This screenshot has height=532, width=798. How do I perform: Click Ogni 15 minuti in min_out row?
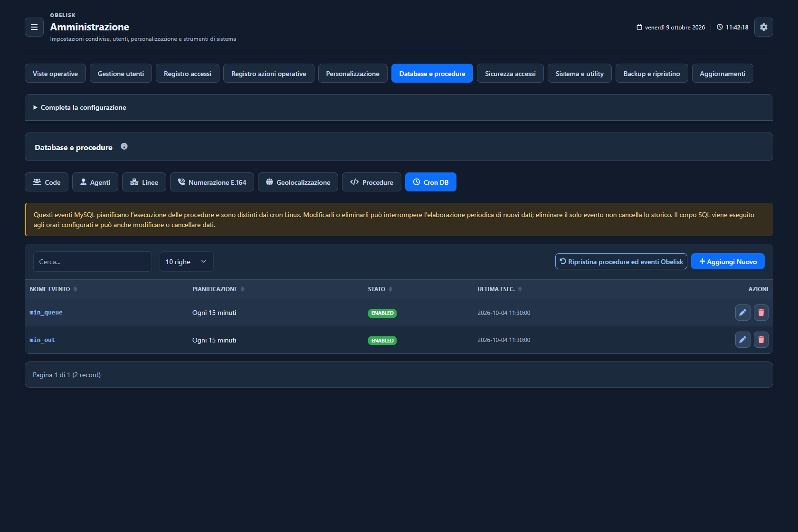214,340
